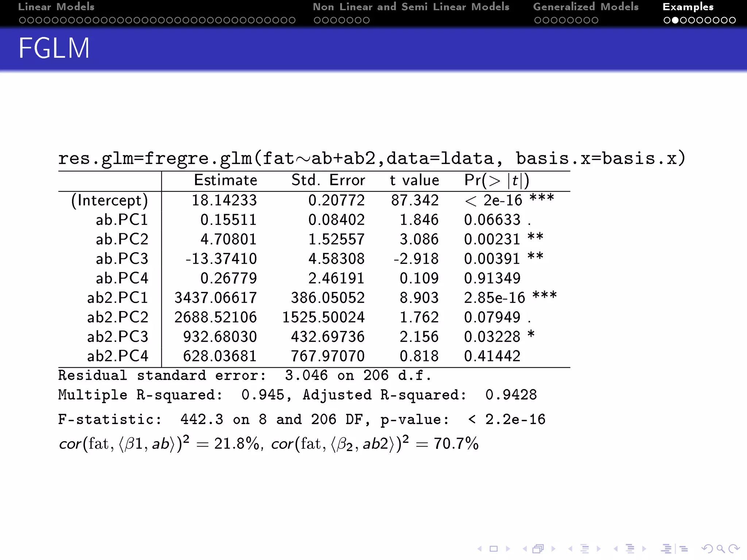This screenshot has height=560, width=747.
Task: Select last dot under Non Linear Models
Action: point(366,20)
